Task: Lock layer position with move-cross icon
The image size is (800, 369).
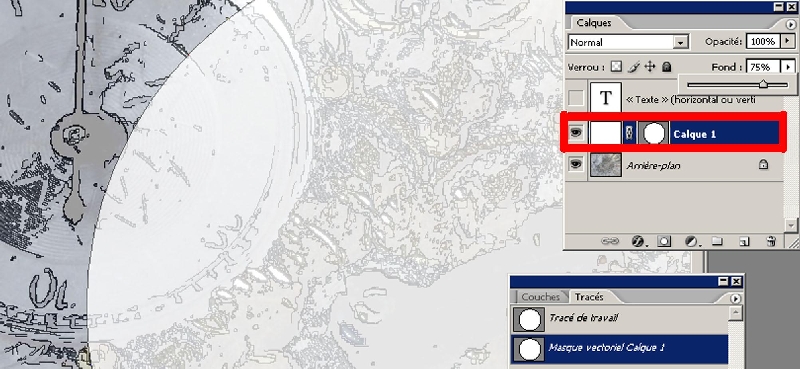Action: 649,67
